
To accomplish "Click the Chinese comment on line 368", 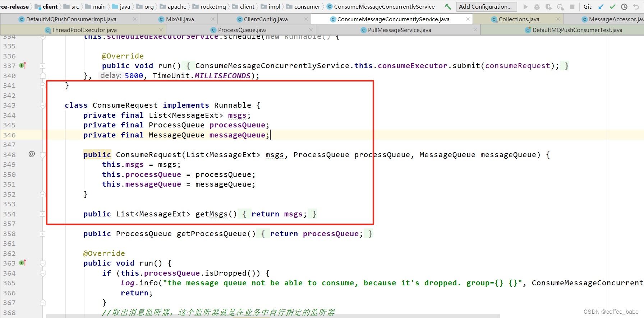I will pyautogui.click(x=218, y=312).
